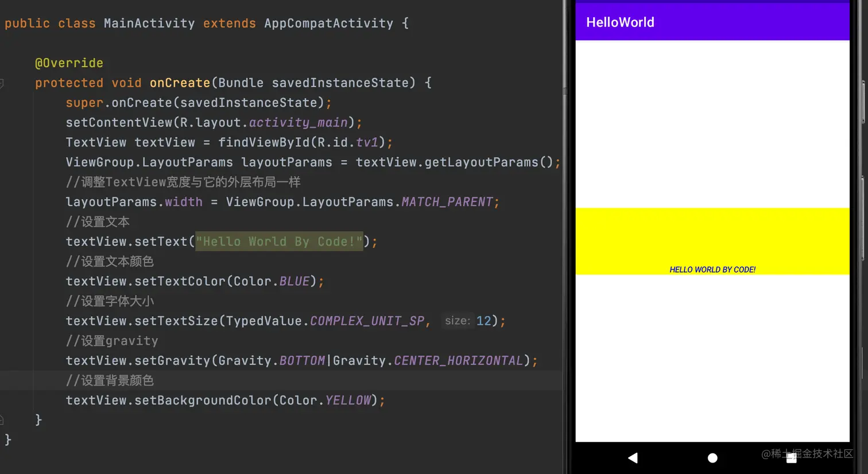868x474 pixels.
Task: Click the //调整TextView宽度 comment
Action: point(183,182)
